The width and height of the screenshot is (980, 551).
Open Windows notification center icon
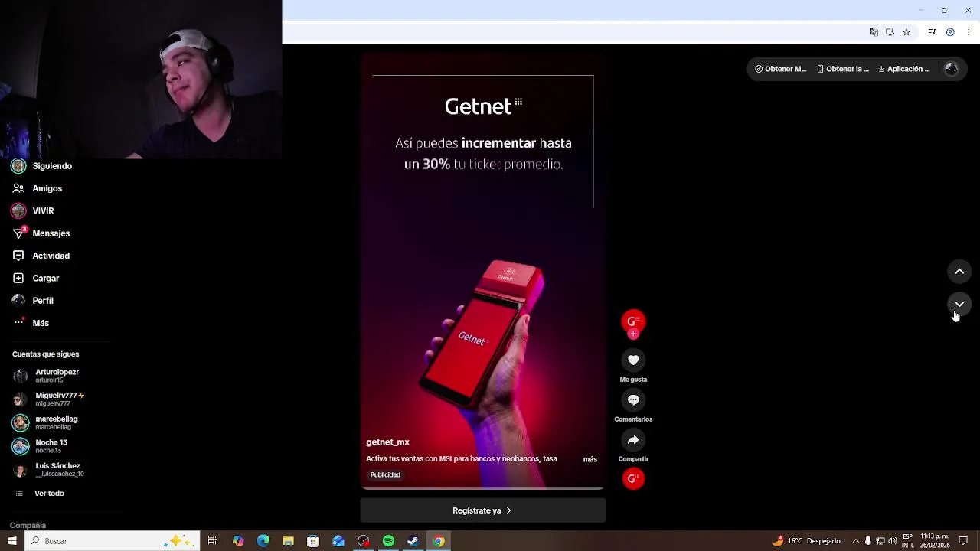963,541
